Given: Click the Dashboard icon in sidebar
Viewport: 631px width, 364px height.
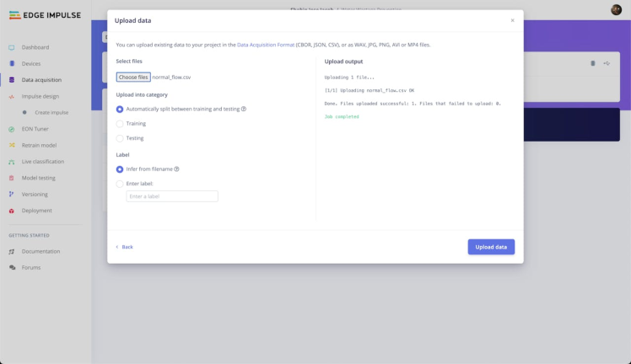Looking at the screenshot, I should coord(12,47).
